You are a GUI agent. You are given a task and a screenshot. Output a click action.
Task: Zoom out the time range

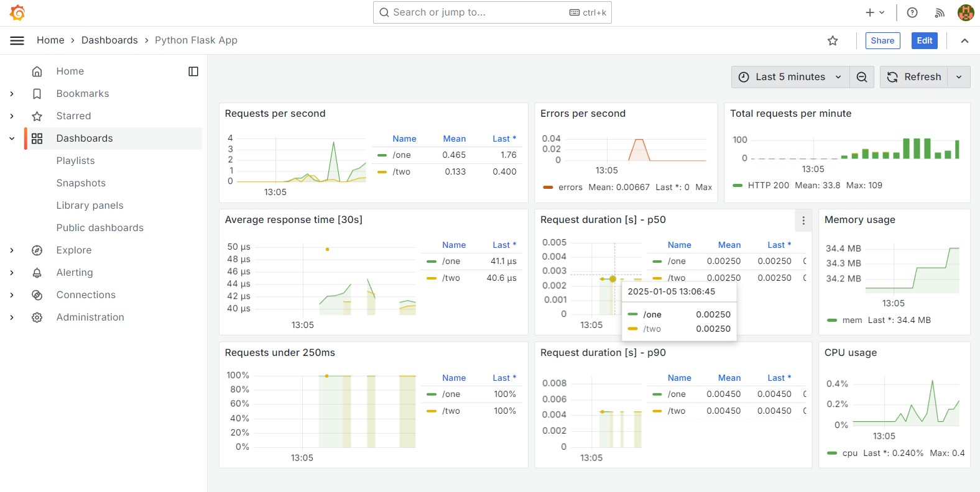[x=862, y=77]
